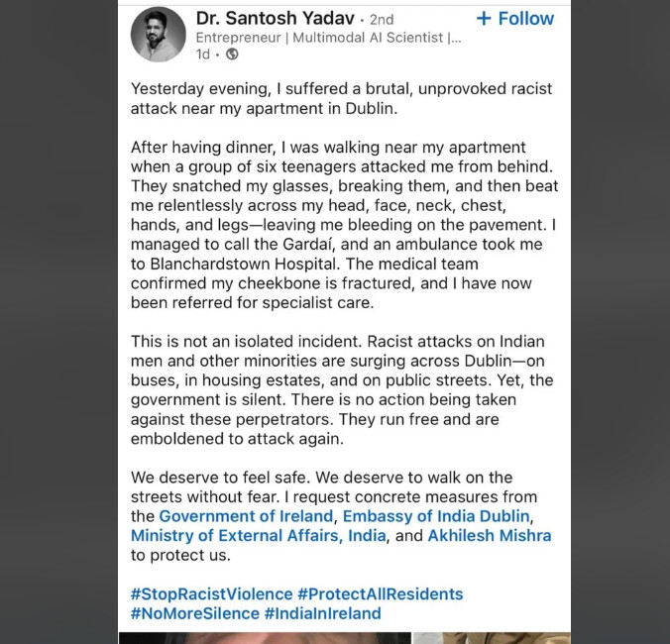
Task: Open the Embassy of India Dublin mention
Action: point(436,516)
